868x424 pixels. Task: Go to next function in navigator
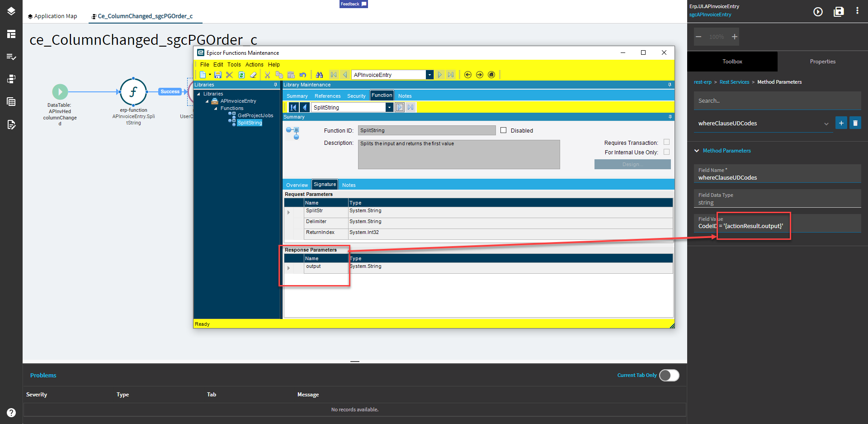tap(400, 107)
